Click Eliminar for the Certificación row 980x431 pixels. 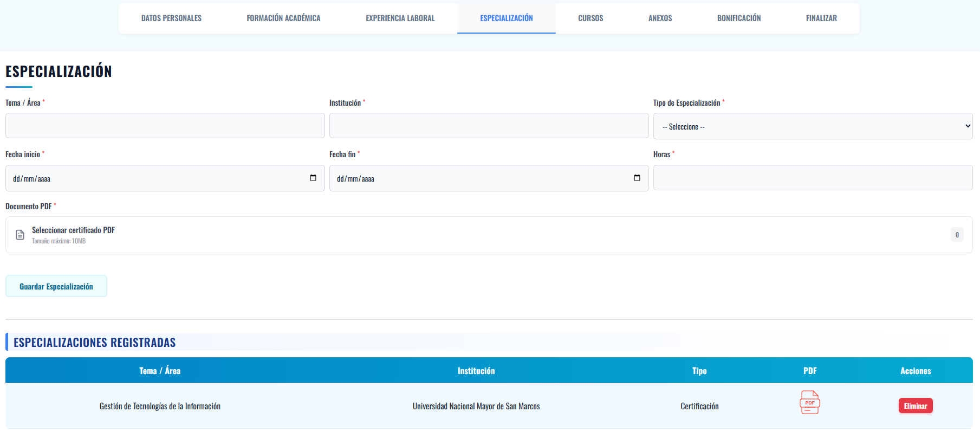916,406
